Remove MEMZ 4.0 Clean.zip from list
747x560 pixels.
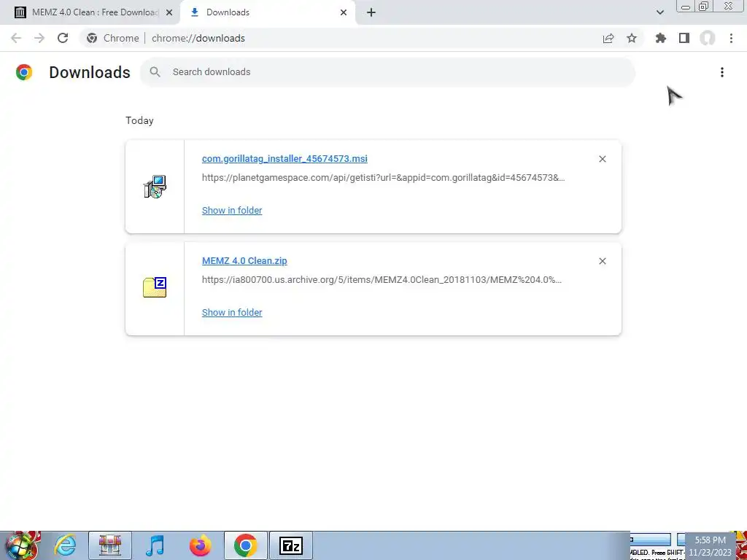602,261
